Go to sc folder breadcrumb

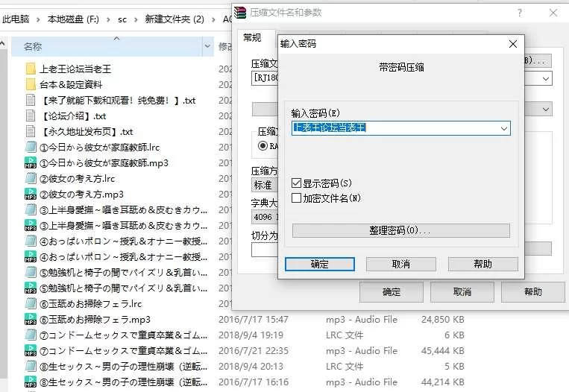click(122, 19)
